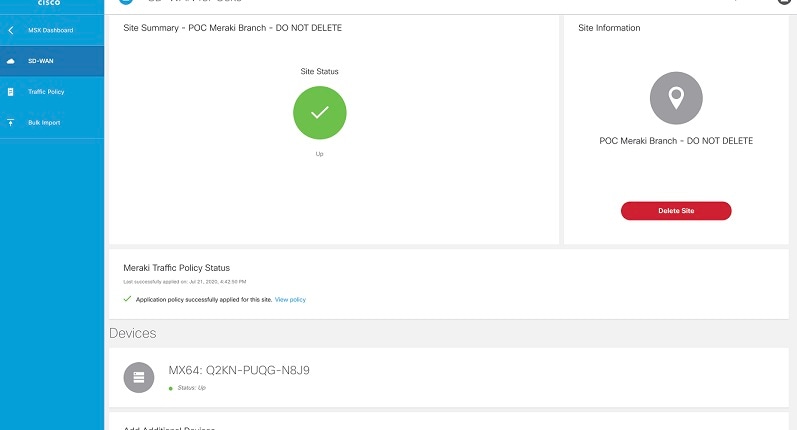Click the Meraki Traffic Policy Status heading
Screen dimensions: 797x430
pyautogui.click(x=176, y=268)
